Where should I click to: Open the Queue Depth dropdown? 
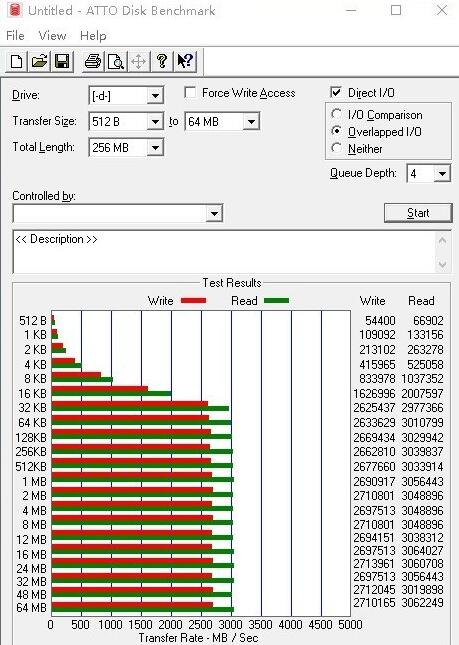click(442, 174)
